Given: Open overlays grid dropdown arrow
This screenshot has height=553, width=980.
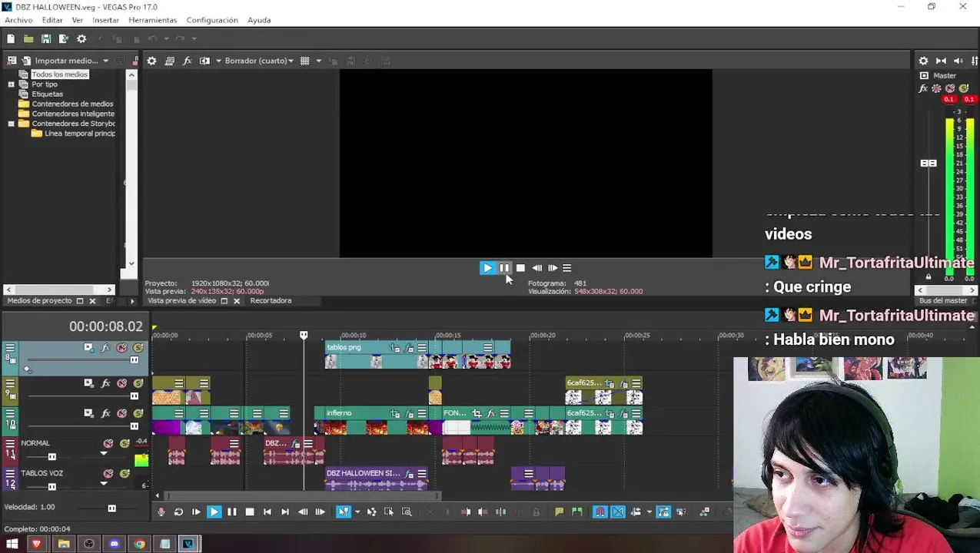Looking at the screenshot, I should 318,61.
